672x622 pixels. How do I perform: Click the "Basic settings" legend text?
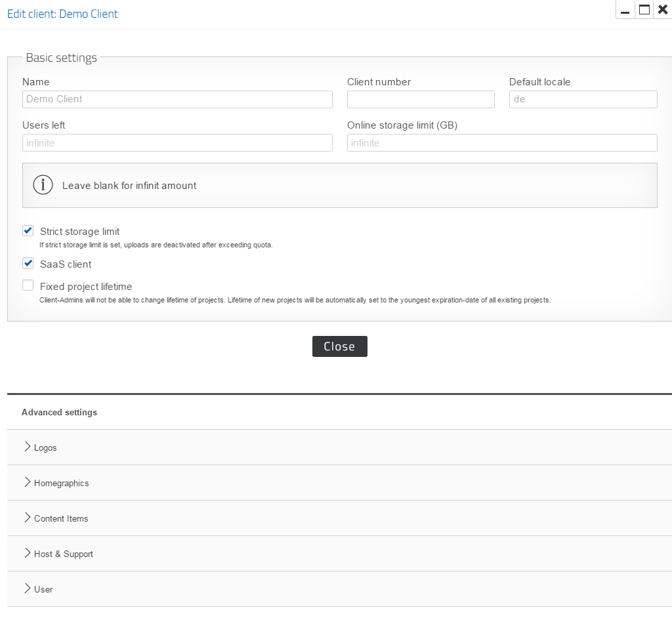(61, 57)
